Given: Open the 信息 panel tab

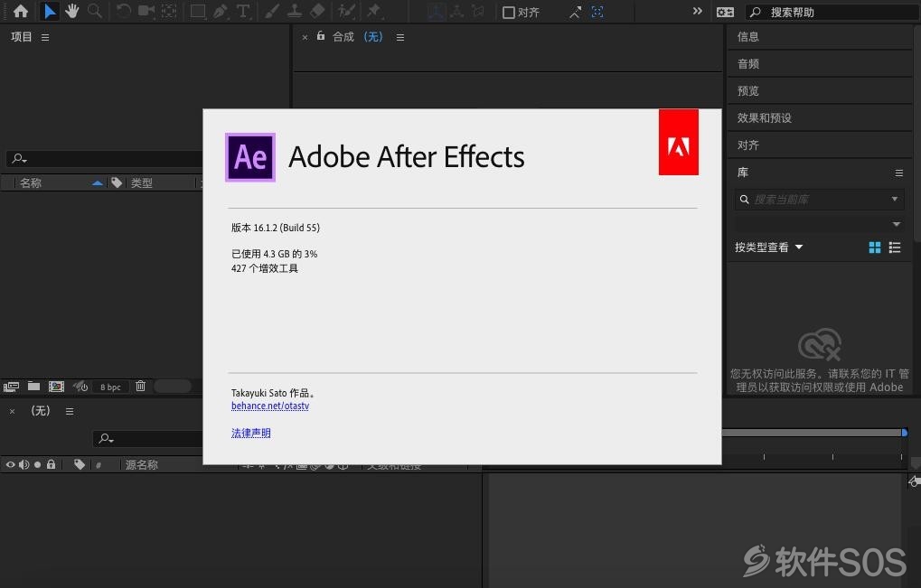Looking at the screenshot, I should pyautogui.click(x=748, y=37).
